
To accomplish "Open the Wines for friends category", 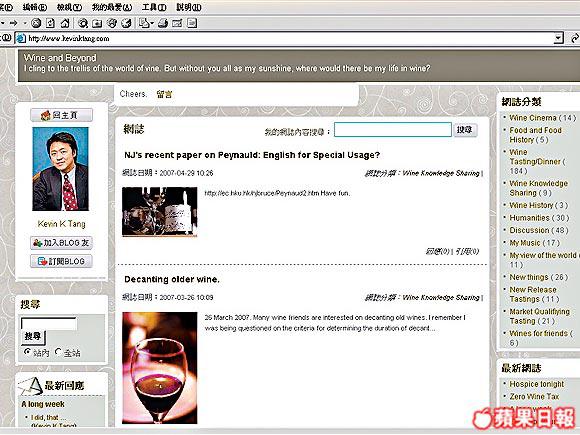I will click(541, 338).
